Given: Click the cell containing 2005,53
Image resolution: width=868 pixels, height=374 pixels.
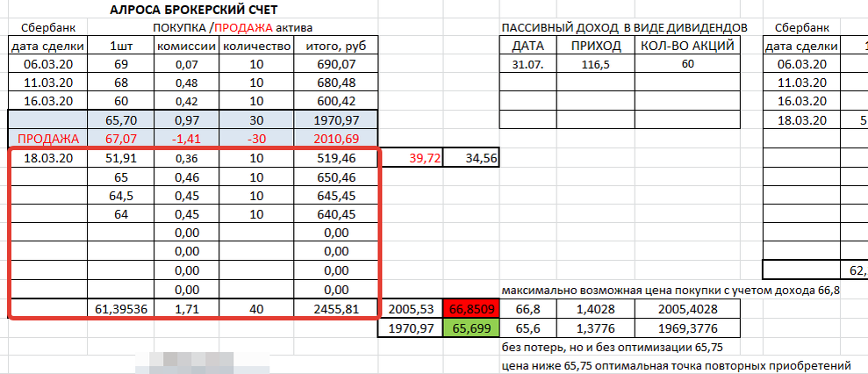Looking at the screenshot, I should tap(412, 309).
